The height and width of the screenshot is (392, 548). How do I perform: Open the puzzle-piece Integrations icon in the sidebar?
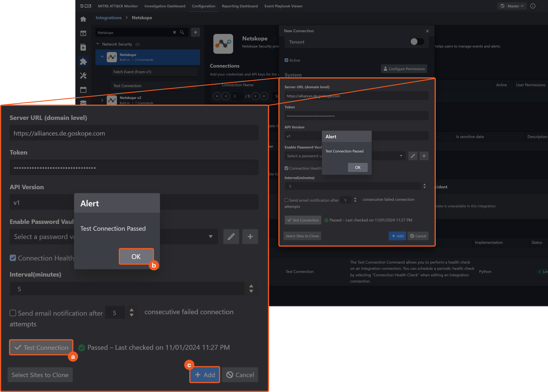tap(83, 61)
